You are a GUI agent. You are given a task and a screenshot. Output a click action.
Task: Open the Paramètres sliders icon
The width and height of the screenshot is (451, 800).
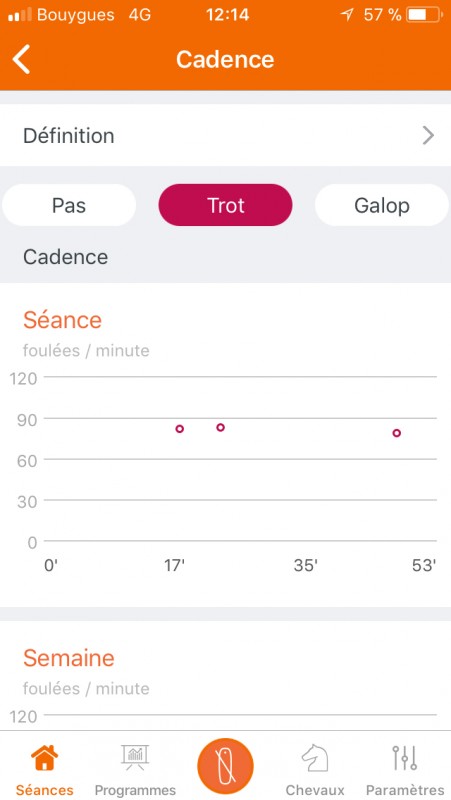[x=405, y=758]
